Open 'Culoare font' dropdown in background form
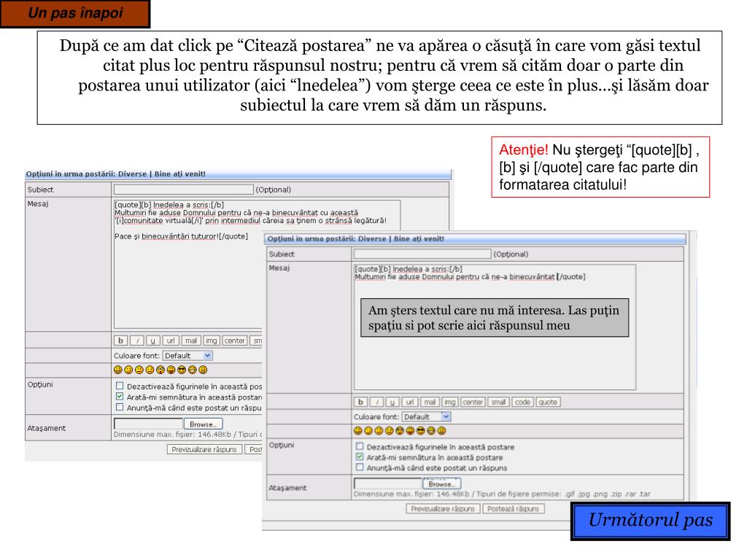The height and width of the screenshot is (560, 747). click(187, 356)
